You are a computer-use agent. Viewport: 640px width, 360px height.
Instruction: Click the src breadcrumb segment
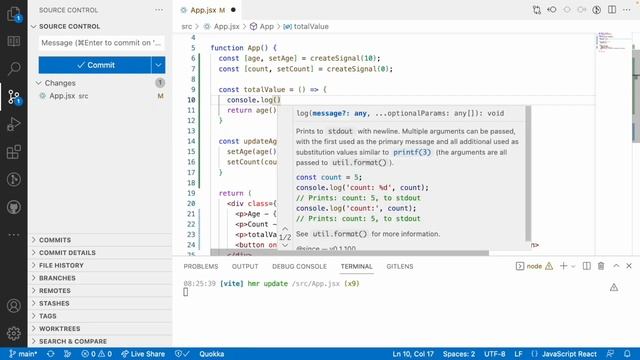(x=187, y=27)
